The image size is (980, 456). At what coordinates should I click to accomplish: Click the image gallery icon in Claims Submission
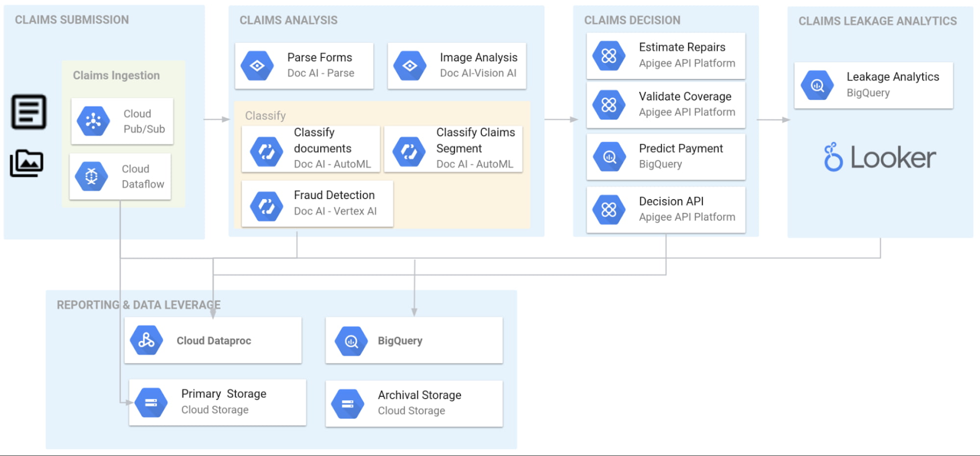coord(27,163)
